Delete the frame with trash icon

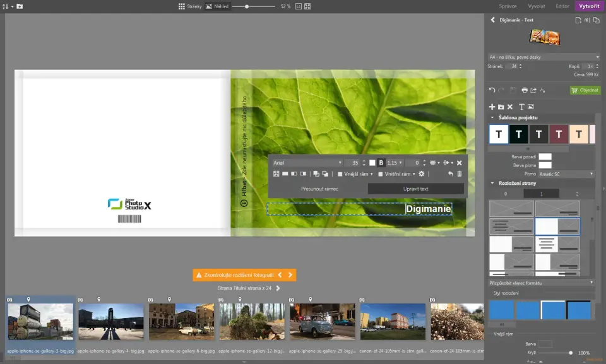tap(460, 173)
